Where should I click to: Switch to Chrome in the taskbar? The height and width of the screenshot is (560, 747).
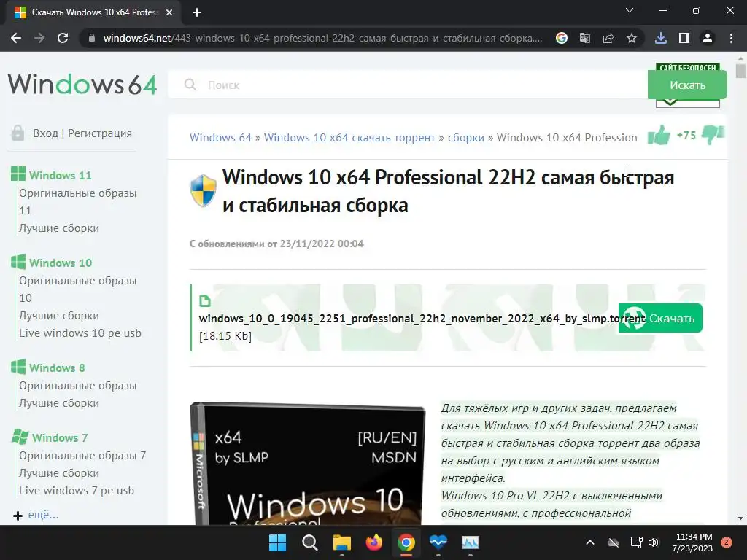coord(406,542)
